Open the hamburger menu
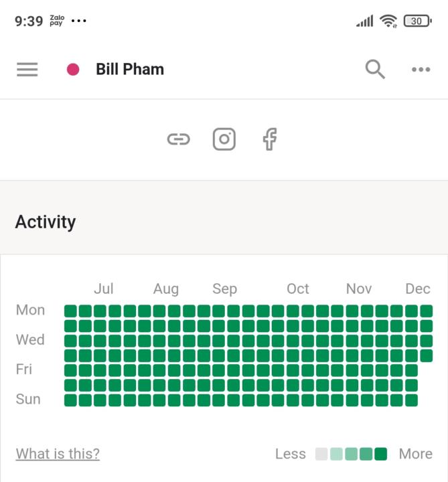The image size is (448, 482). pyautogui.click(x=27, y=69)
